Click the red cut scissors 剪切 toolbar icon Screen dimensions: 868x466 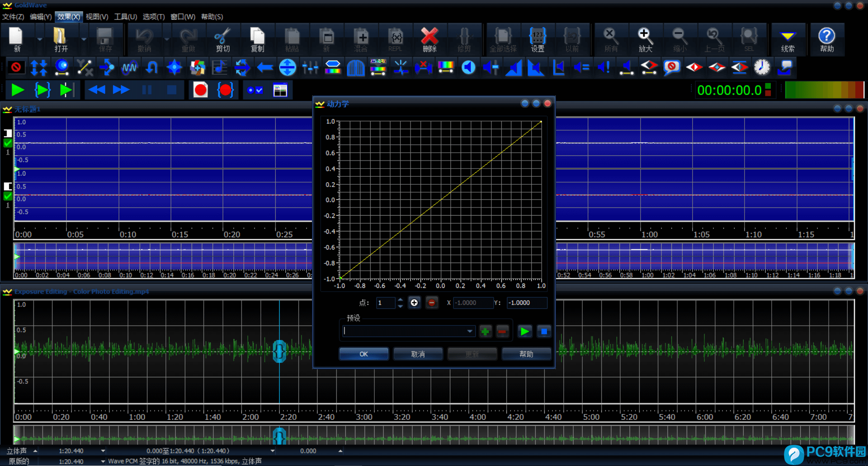pyautogui.click(x=222, y=40)
